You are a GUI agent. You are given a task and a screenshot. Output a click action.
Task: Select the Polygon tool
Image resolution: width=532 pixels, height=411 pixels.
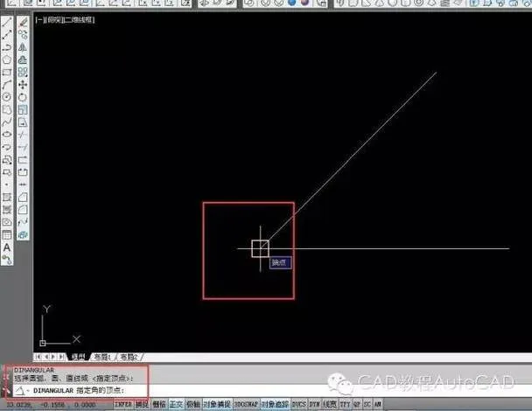point(7,59)
